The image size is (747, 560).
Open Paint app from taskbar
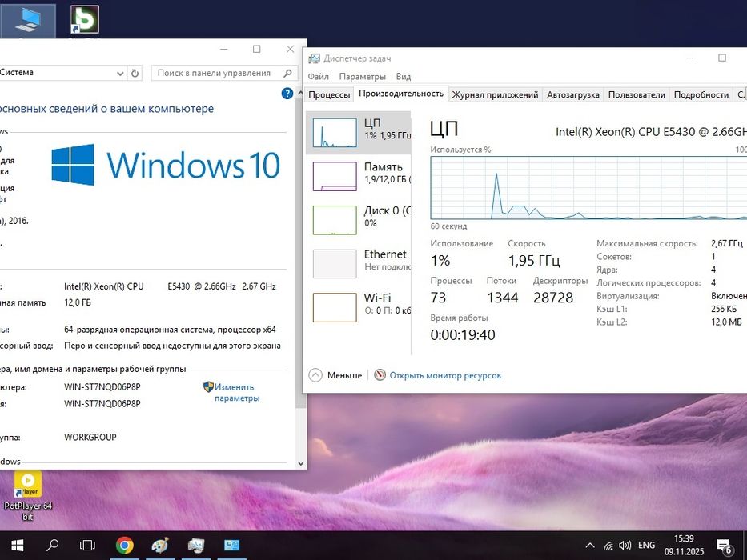click(160, 546)
